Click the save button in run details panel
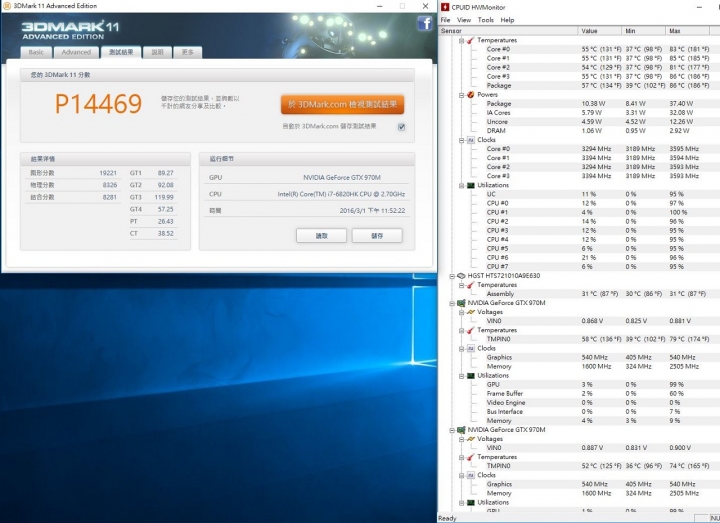720x523 pixels. [x=376, y=235]
